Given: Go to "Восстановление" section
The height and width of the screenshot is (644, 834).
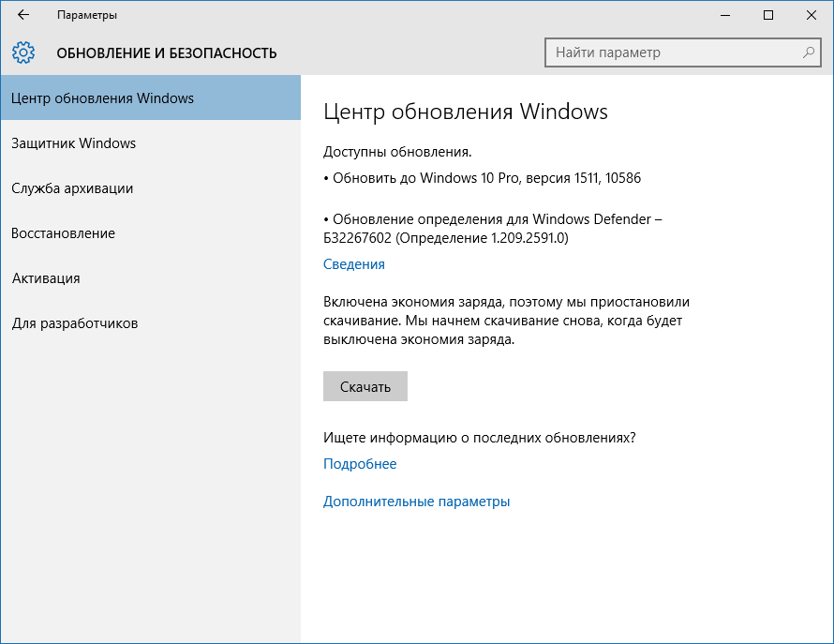Looking at the screenshot, I should [151, 233].
